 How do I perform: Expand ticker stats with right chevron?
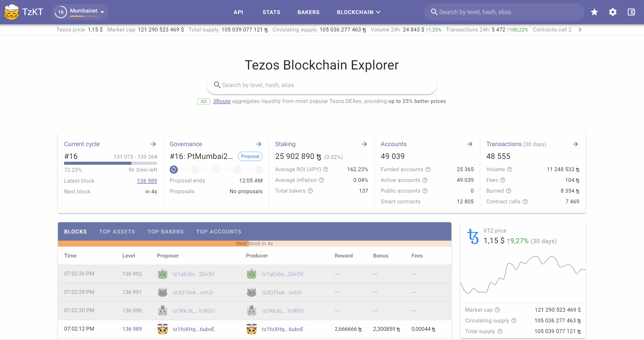coord(580,30)
